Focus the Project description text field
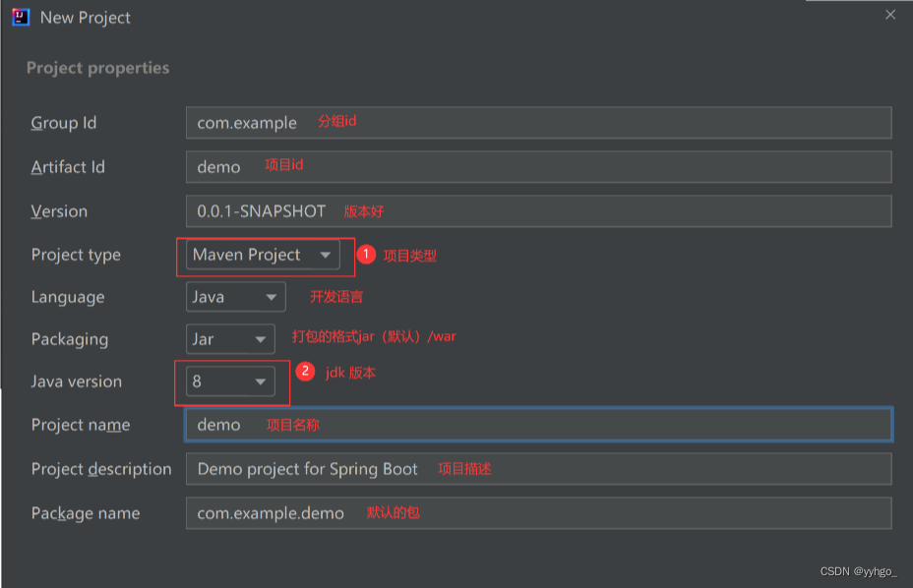This screenshot has width=913, height=588. pyautogui.click(x=537, y=469)
